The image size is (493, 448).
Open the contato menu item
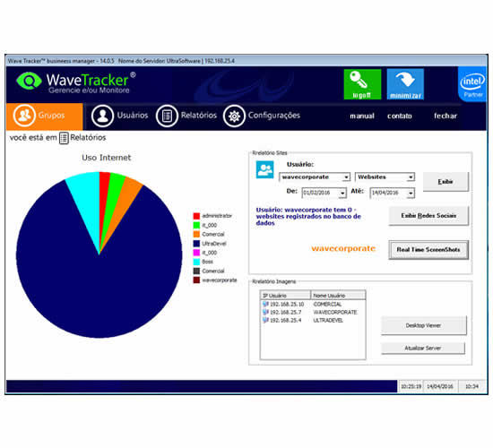click(399, 116)
